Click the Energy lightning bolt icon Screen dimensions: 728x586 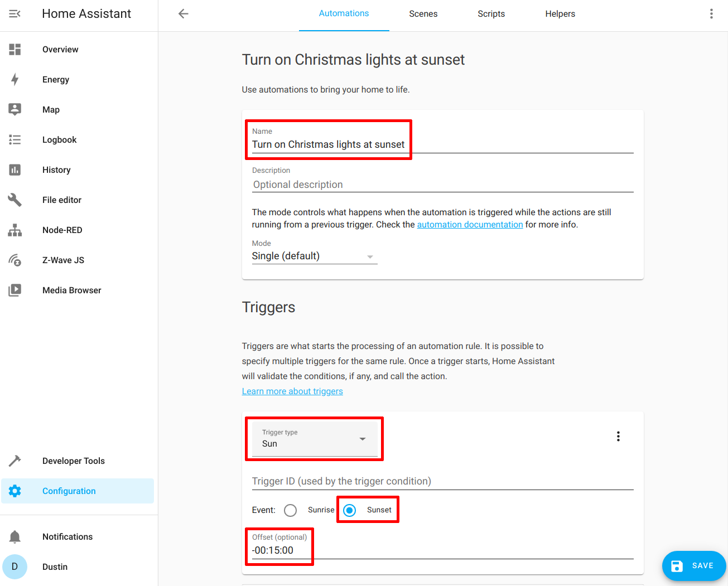click(x=15, y=80)
